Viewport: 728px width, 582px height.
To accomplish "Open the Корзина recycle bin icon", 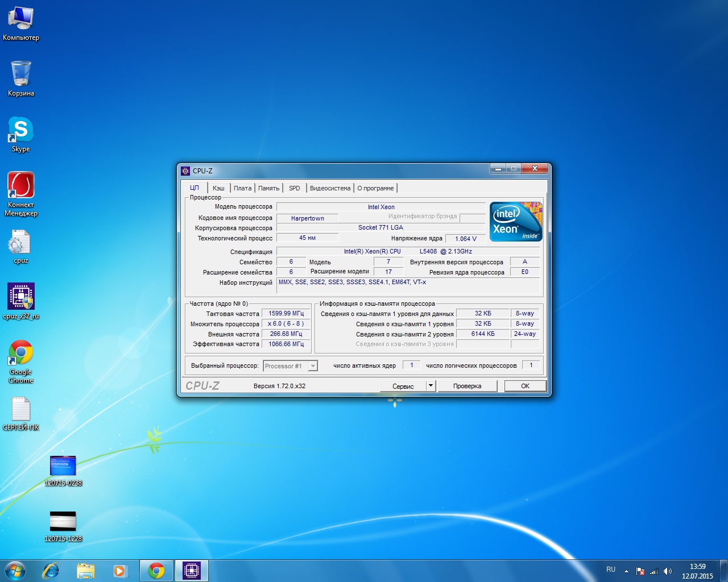I will [20, 74].
